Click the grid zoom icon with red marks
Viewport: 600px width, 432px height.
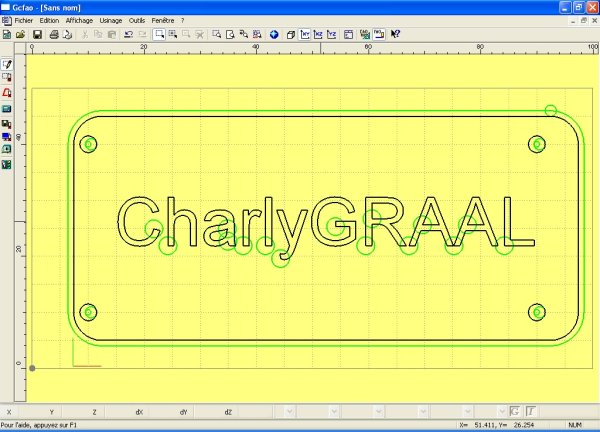coord(257,34)
